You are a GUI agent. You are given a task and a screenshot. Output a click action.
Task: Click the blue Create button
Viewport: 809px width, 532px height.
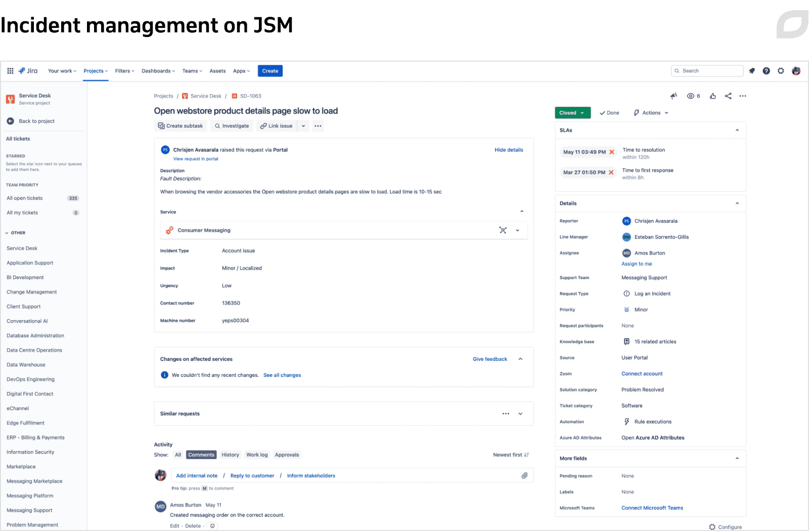(270, 71)
